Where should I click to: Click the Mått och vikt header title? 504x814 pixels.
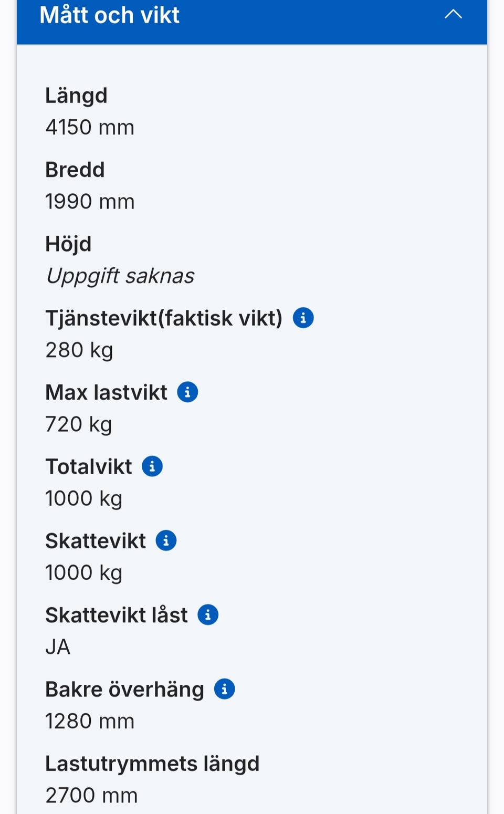[x=110, y=15]
